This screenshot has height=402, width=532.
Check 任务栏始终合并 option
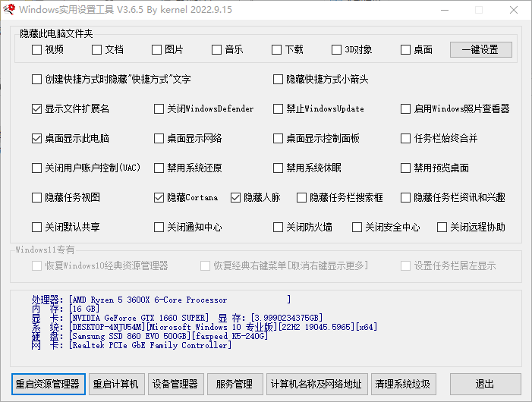(x=405, y=138)
